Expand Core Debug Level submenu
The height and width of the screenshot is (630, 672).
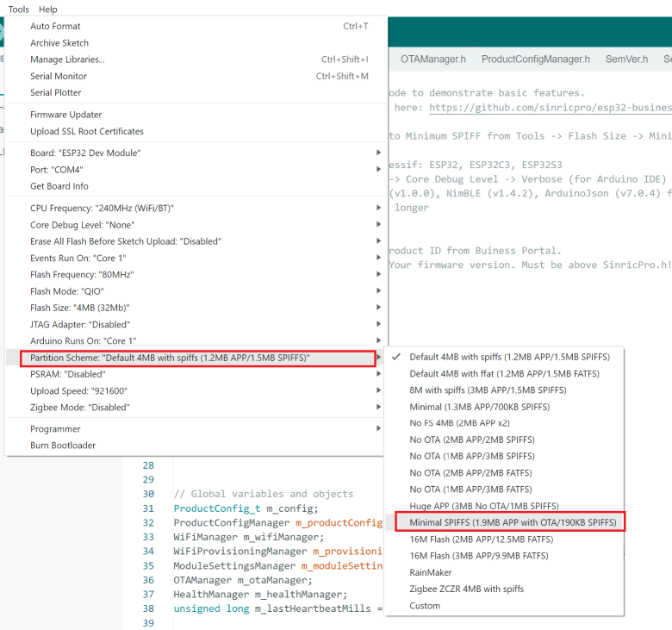(x=196, y=225)
